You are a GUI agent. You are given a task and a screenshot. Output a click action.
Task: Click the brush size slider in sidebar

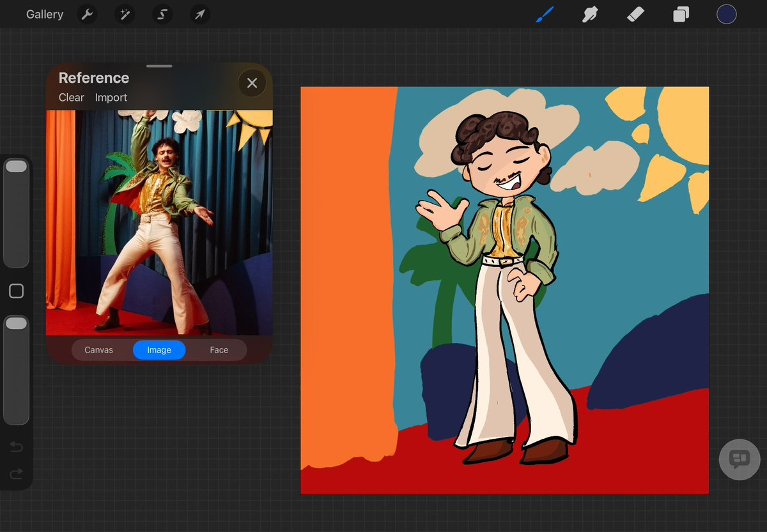tap(16, 213)
